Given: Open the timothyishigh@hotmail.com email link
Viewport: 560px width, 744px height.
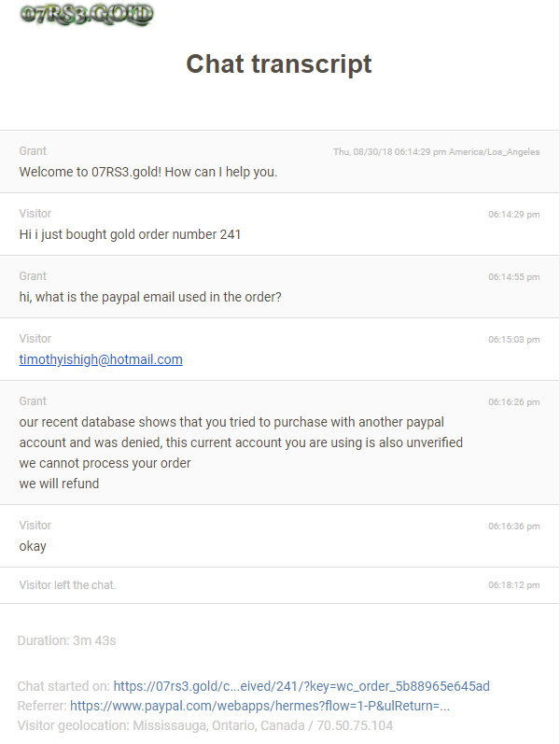Looking at the screenshot, I should click(x=101, y=359).
